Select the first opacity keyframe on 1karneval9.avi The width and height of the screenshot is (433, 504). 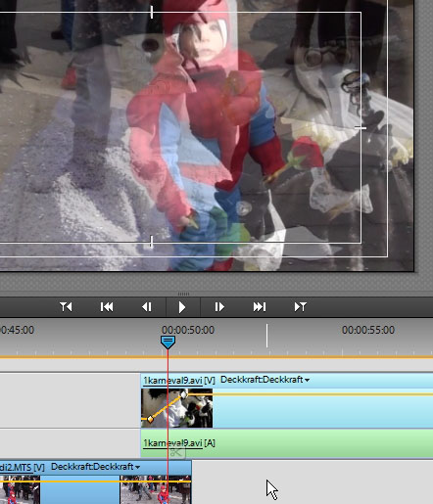150,419
